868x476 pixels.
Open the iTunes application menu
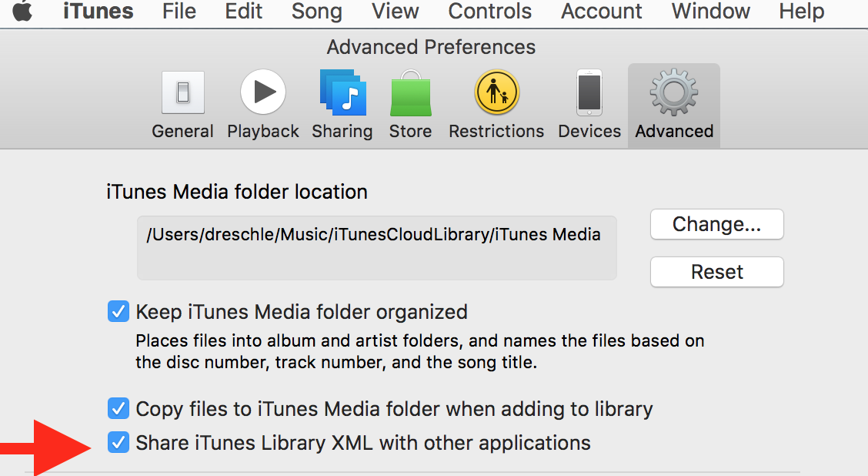point(98,12)
